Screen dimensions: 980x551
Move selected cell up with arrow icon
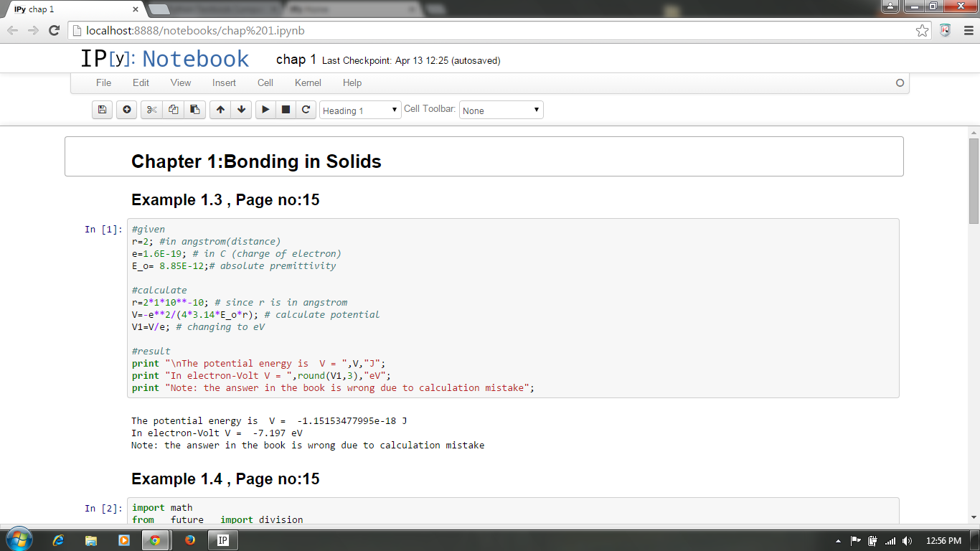[220, 110]
